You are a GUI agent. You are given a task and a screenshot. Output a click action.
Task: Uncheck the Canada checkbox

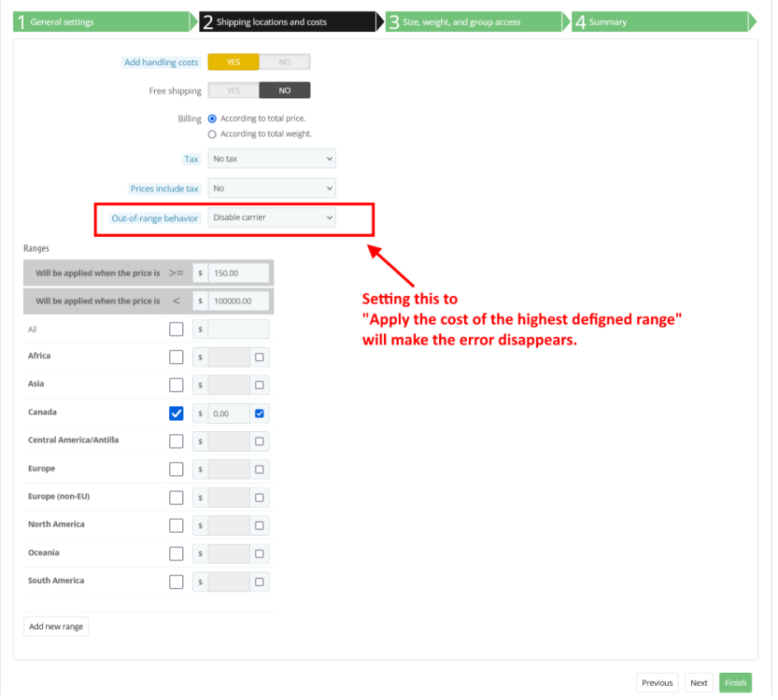pos(176,413)
